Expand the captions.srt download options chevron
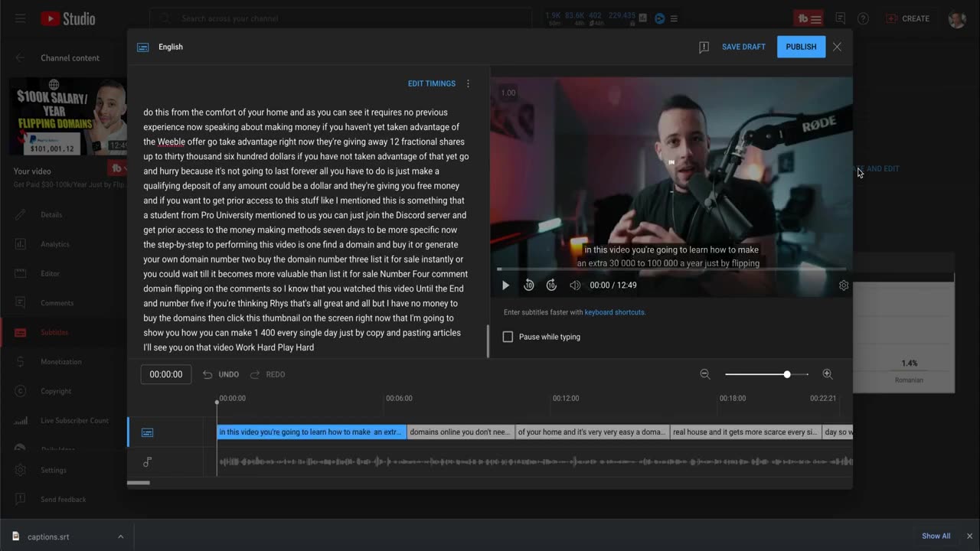This screenshot has width=980, height=551. [x=120, y=536]
